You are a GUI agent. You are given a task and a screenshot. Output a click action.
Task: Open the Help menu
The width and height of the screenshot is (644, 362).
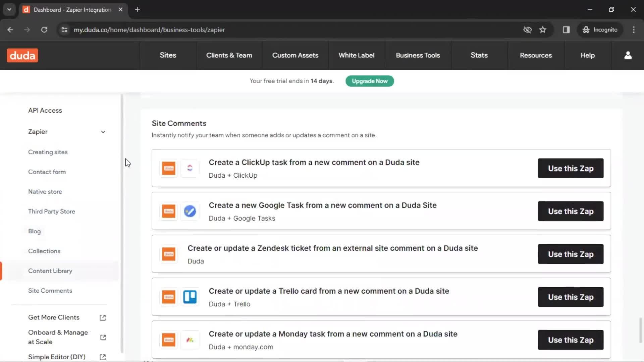pyautogui.click(x=588, y=55)
